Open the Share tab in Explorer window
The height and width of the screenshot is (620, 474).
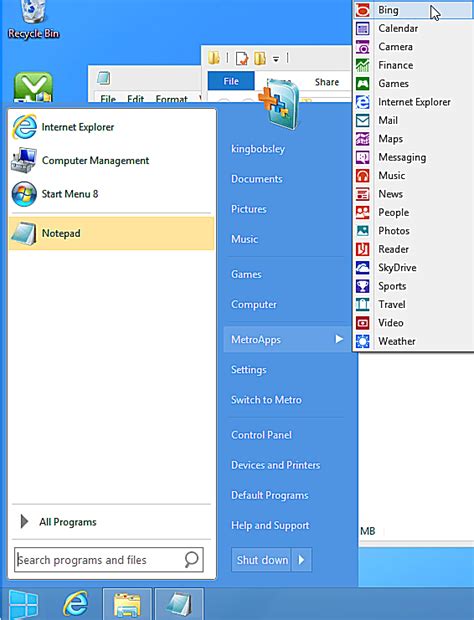[327, 82]
